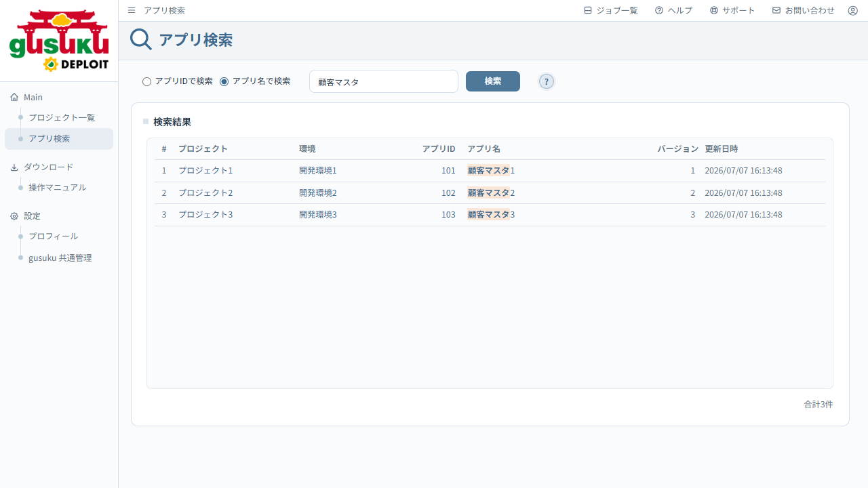
Task: Click the 更新日時 column header
Action: (x=722, y=148)
